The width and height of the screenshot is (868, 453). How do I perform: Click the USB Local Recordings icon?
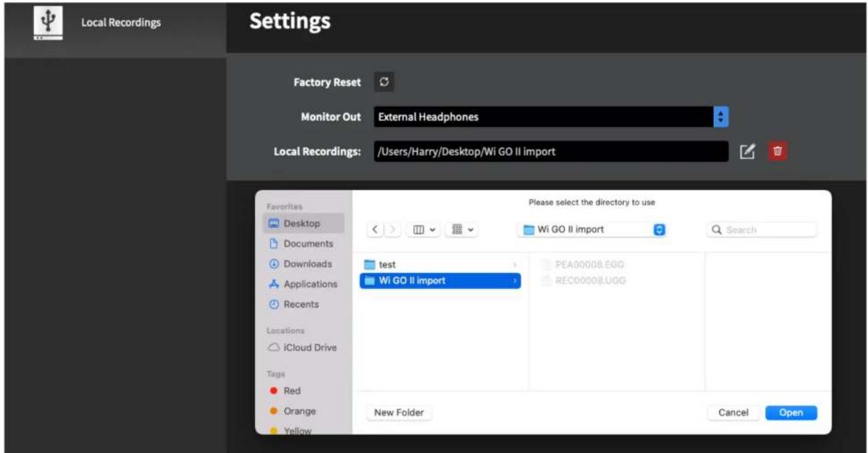[x=47, y=23]
